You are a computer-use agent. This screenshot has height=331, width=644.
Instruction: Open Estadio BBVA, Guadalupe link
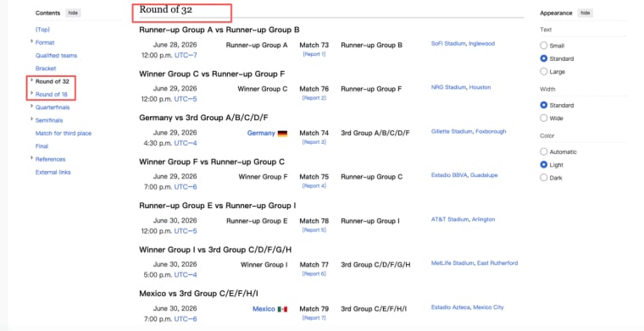[464, 175]
